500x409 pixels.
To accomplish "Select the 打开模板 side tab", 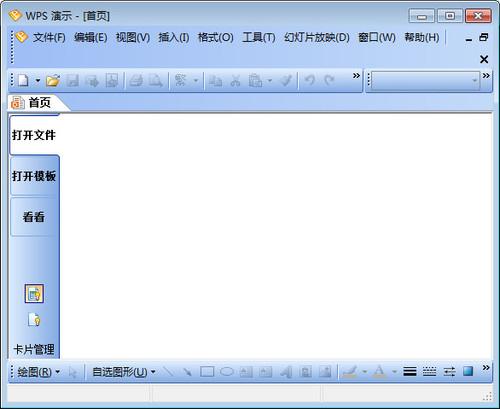I will 34,176.
